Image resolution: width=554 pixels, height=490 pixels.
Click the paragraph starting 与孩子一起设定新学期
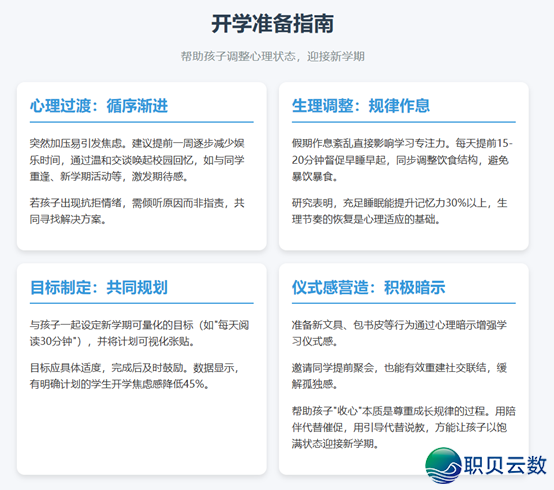click(x=140, y=333)
